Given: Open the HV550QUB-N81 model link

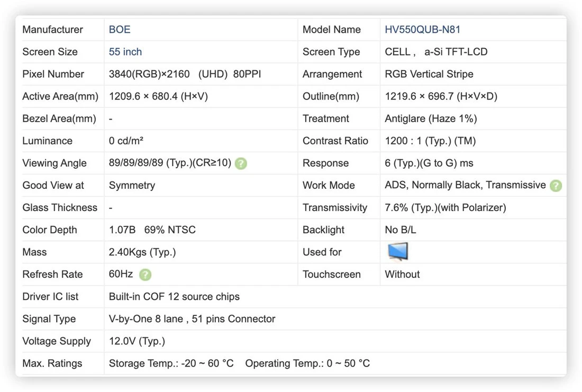Looking at the screenshot, I should (422, 30).
